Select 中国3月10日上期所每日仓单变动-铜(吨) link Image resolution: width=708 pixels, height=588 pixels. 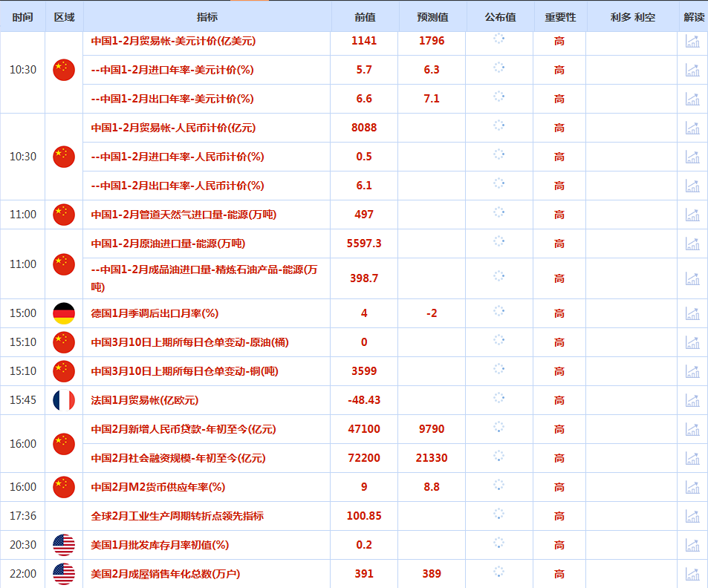pyautogui.click(x=184, y=371)
